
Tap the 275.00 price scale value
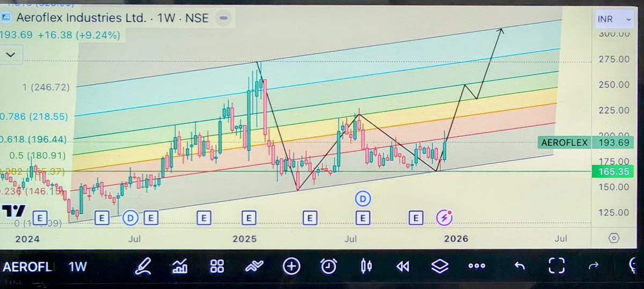coord(614,59)
